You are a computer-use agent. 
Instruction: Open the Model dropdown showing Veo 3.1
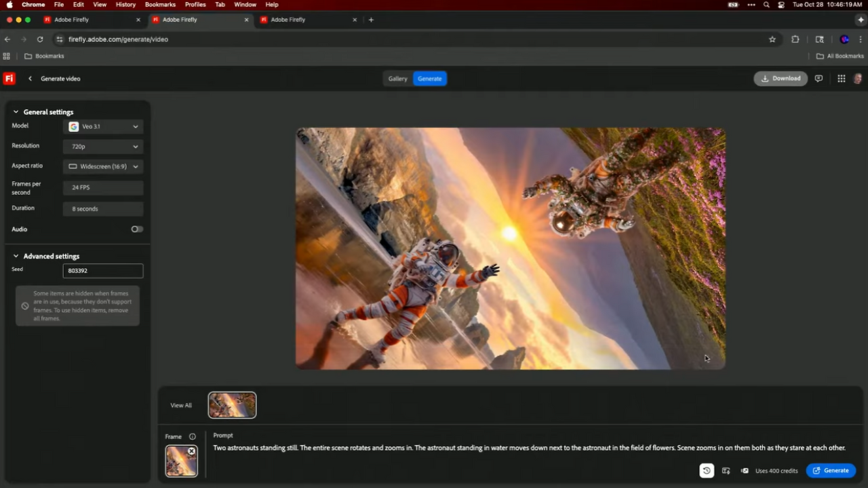pos(103,126)
